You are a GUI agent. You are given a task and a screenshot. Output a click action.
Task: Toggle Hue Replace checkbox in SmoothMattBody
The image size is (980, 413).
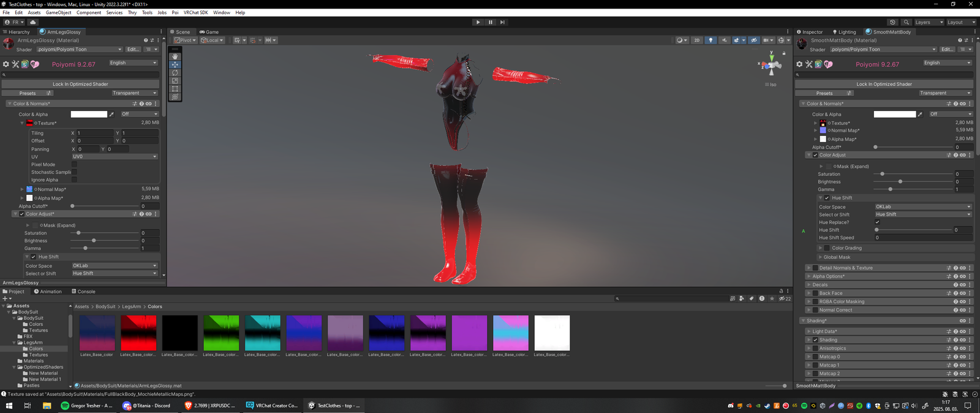(x=878, y=222)
